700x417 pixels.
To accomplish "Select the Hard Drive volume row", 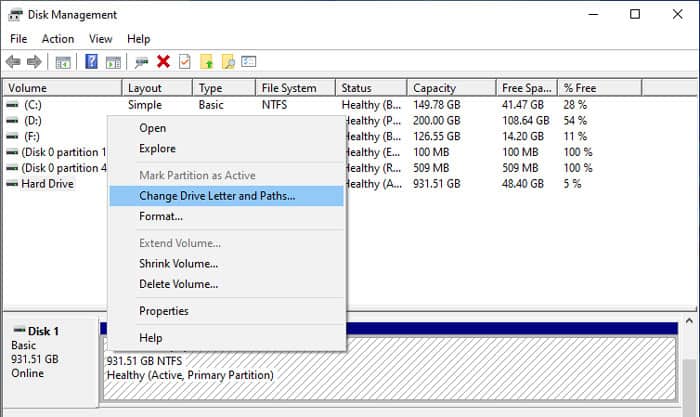I will click(47, 183).
